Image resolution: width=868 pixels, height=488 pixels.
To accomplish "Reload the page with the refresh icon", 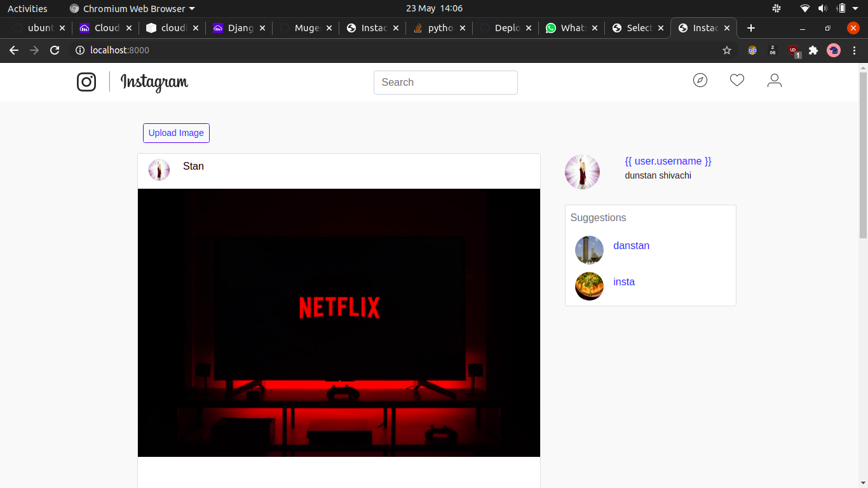I will point(55,50).
